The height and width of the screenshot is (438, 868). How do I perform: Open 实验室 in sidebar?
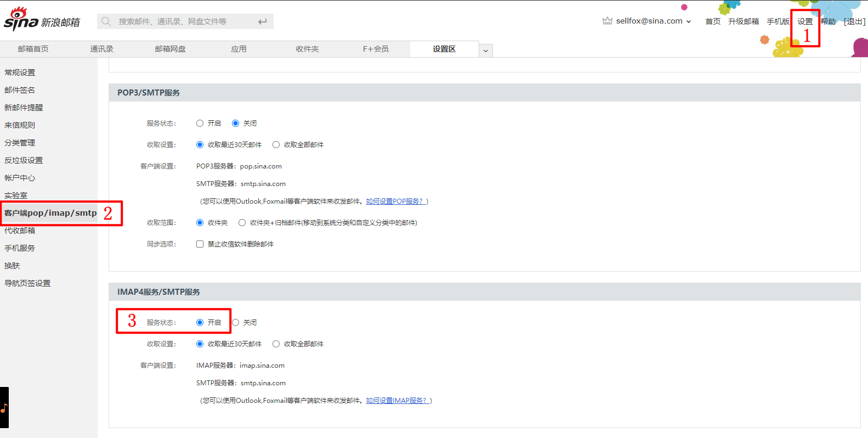[x=16, y=195]
